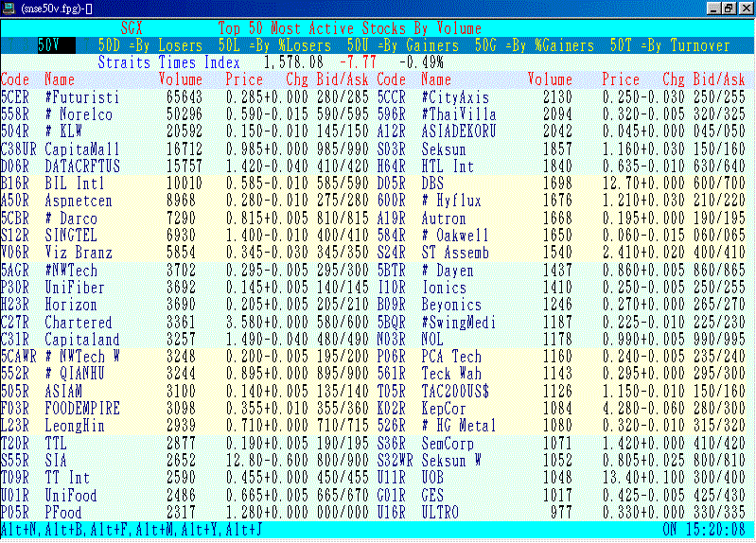Click the Alt key shortcuts status text
Screen dimensions: 756x543
pos(132,530)
